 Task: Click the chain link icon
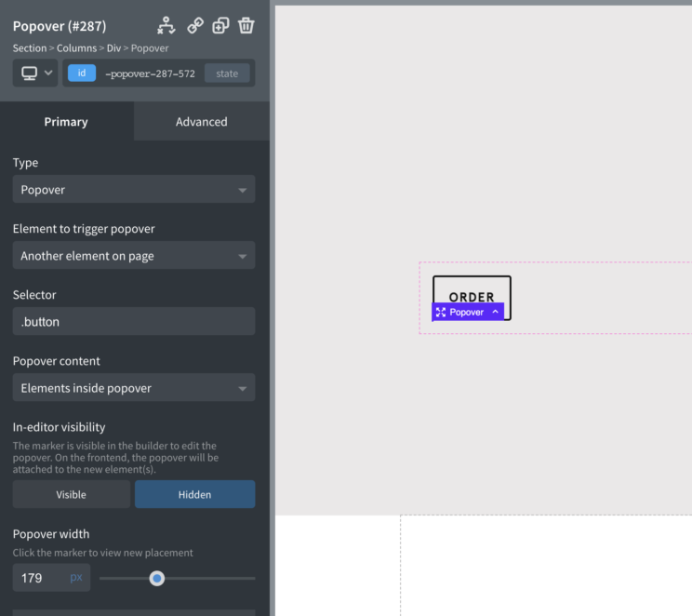[x=194, y=25]
